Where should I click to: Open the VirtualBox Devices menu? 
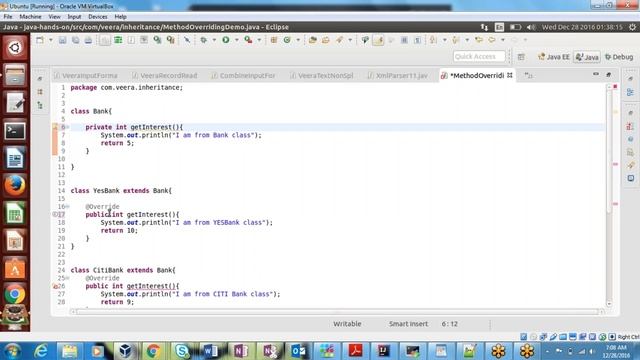[x=98, y=17]
